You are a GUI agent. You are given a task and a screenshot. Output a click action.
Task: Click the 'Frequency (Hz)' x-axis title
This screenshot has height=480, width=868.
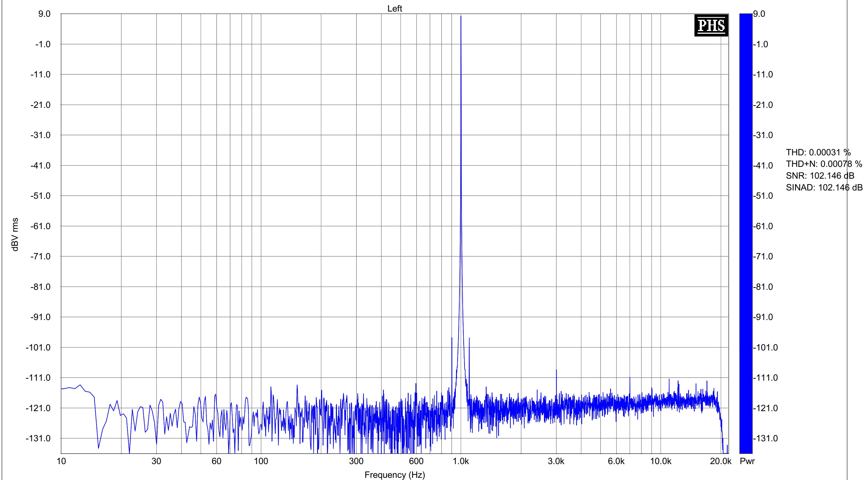[x=395, y=475]
